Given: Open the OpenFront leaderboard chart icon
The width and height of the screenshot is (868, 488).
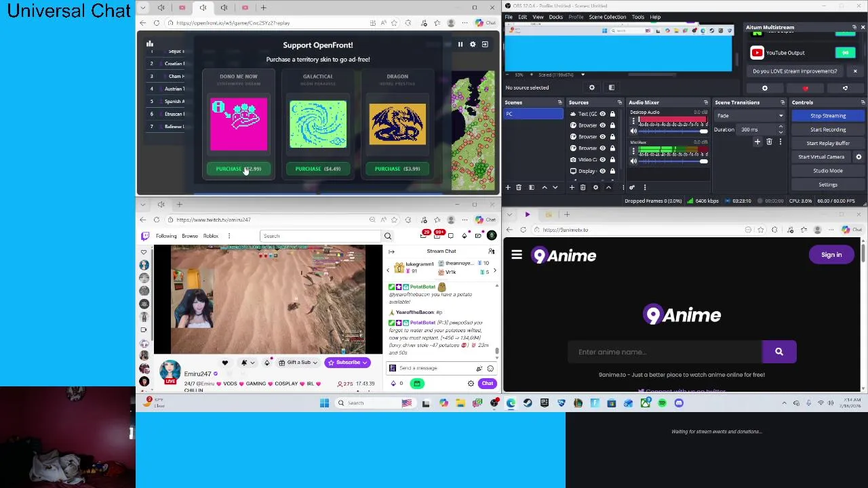Looking at the screenshot, I should pos(150,44).
